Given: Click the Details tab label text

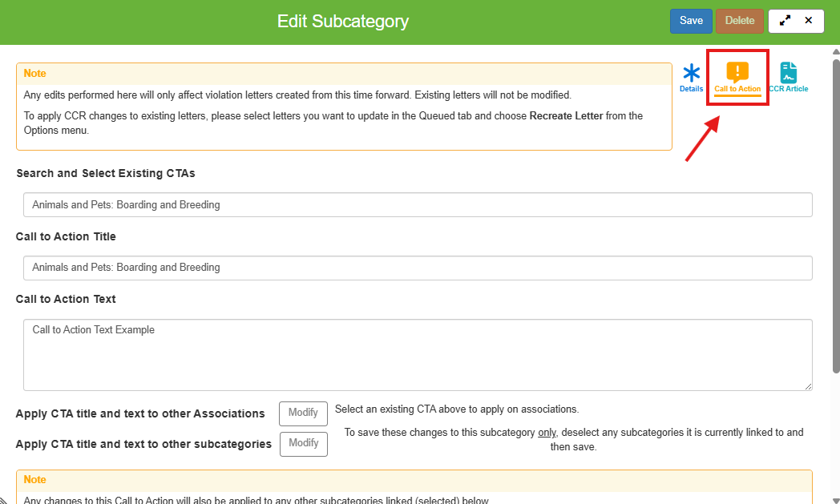Looking at the screenshot, I should point(691,89).
